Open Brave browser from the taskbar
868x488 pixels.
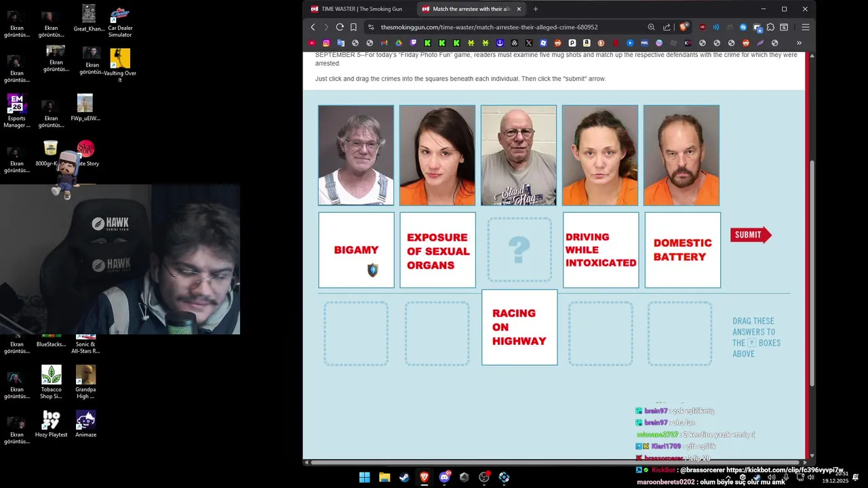click(425, 477)
